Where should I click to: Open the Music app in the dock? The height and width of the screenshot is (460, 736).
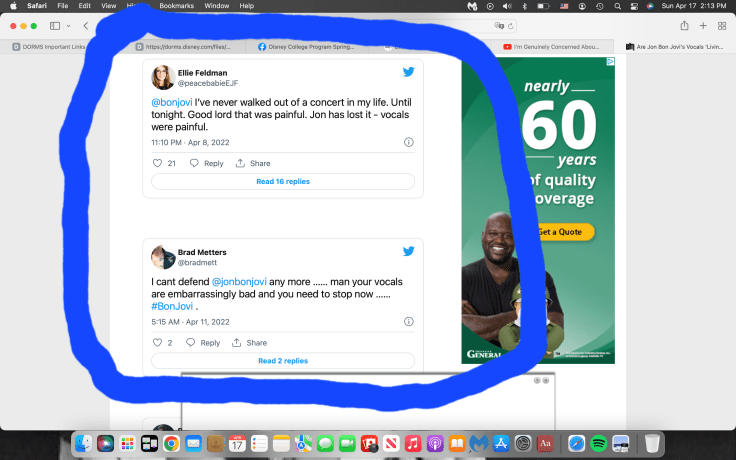tap(413, 443)
